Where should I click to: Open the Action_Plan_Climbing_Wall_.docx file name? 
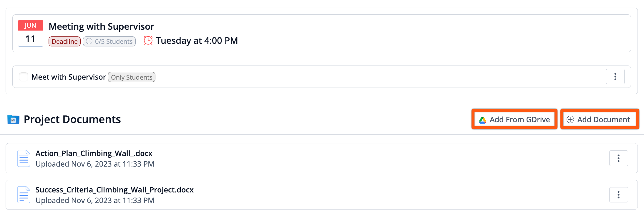(x=94, y=153)
